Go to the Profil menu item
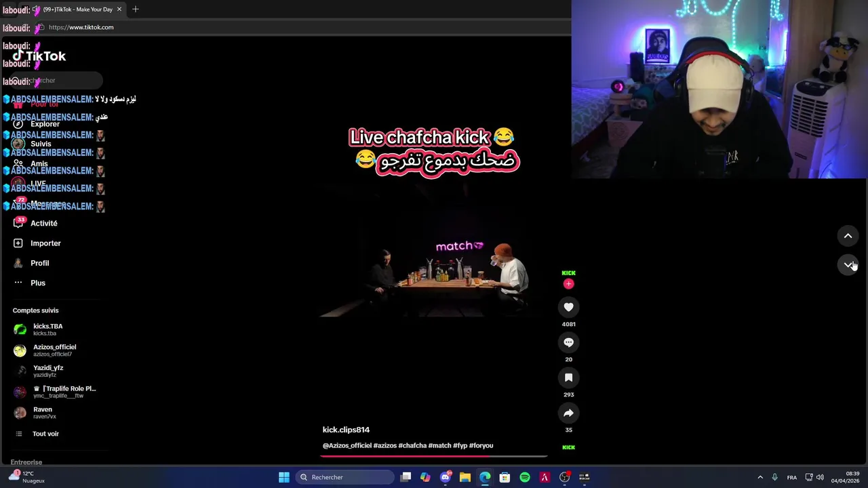This screenshot has height=488, width=868. [40, 263]
